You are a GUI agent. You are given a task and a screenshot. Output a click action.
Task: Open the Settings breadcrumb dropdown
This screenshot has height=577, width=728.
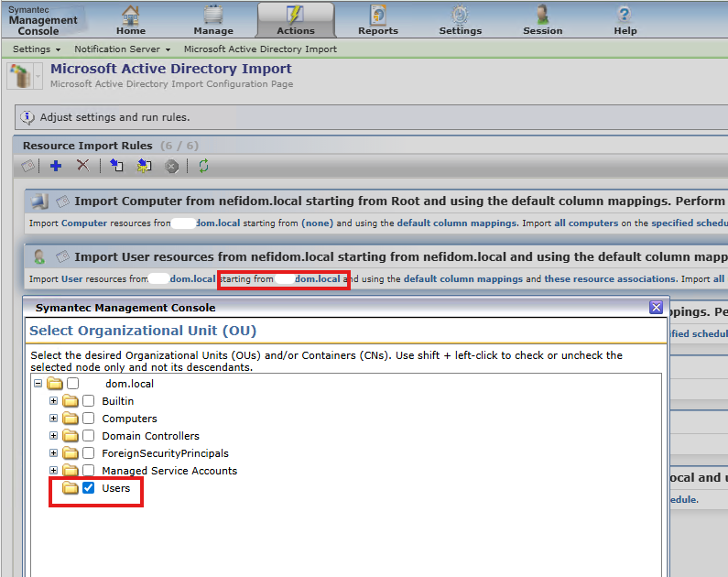pyautogui.click(x=37, y=49)
